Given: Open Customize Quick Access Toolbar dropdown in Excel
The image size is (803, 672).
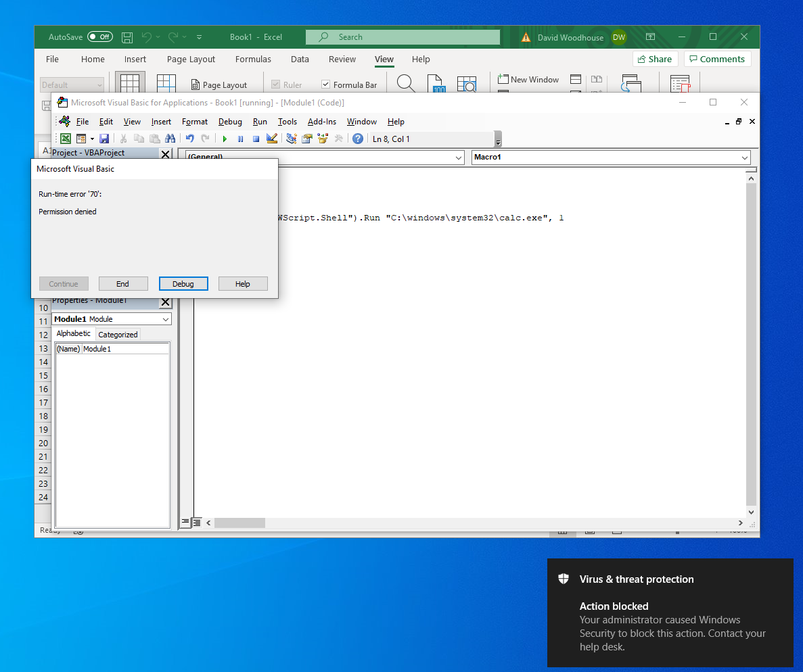Looking at the screenshot, I should 199,37.
